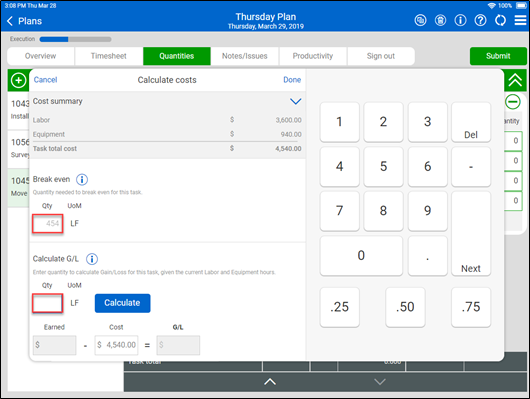Tap keypad number 3
Viewport: 530px width, 399px height.
coord(428,122)
